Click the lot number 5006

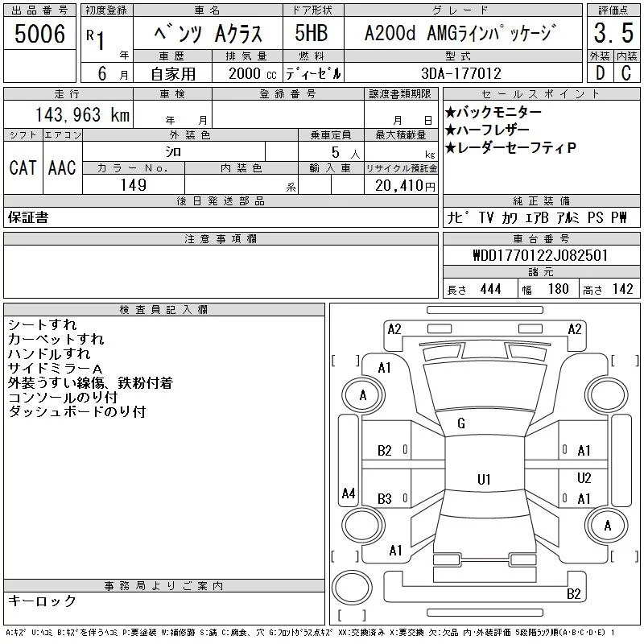tap(40, 34)
